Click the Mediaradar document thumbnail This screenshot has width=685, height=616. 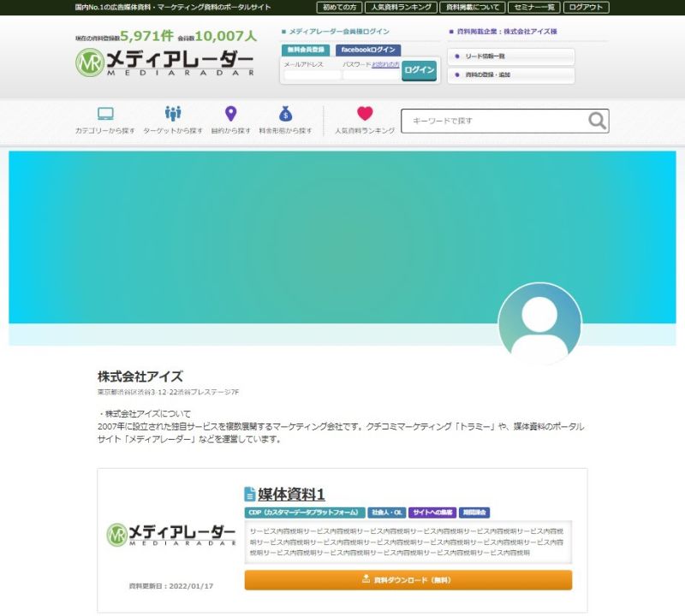(x=171, y=535)
